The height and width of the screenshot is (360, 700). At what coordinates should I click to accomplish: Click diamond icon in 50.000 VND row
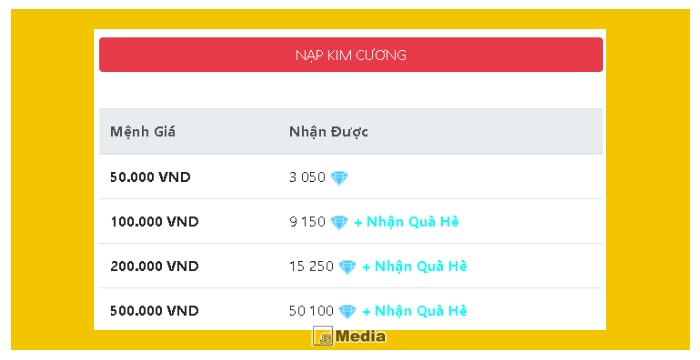tap(339, 178)
